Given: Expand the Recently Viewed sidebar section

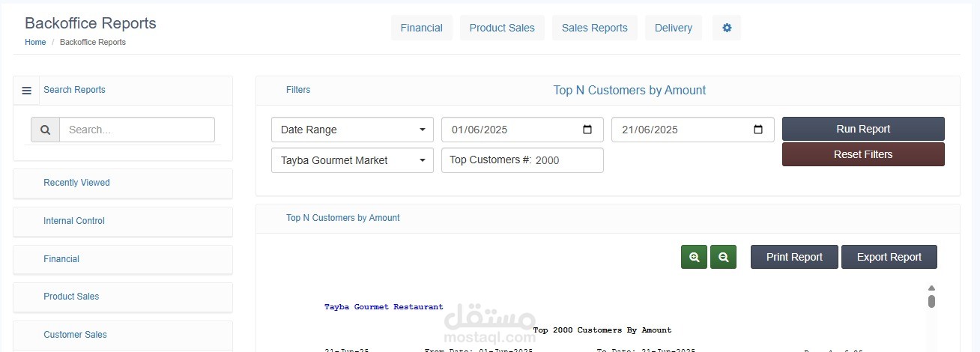Looking at the screenshot, I should (123, 183).
